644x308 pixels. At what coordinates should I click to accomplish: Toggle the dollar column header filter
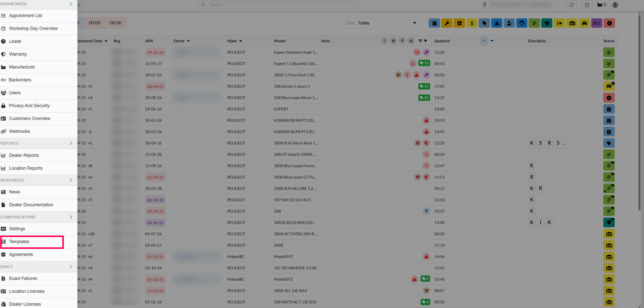coord(384,41)
